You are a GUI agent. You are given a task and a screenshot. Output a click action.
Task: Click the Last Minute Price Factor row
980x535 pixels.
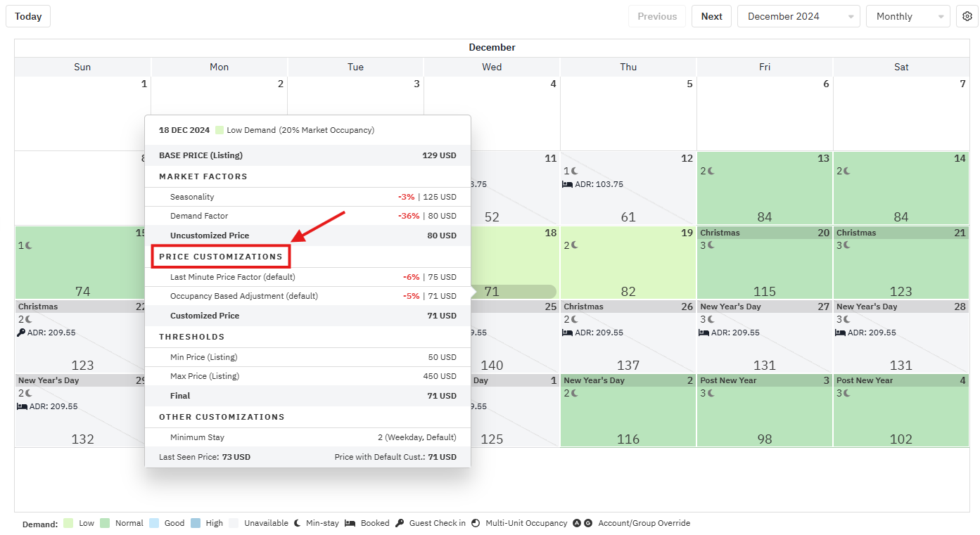pyautogui.click(x=307, y=277)
